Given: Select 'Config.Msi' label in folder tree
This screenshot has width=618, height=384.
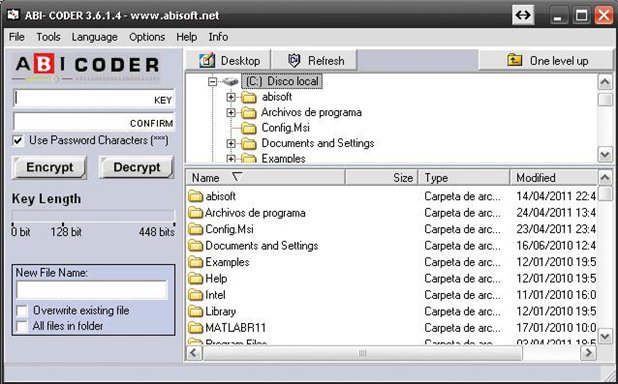Looking at the screenshot, I should 286,128.
